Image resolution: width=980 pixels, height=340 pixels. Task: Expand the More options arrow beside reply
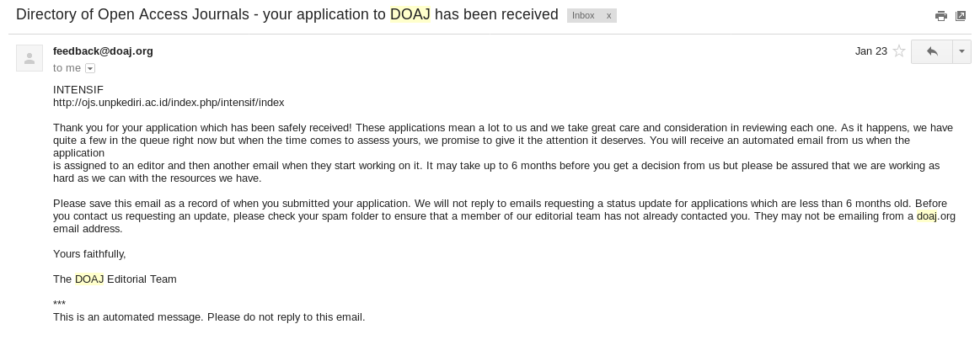pyautogui.click(x=961, y=51)
